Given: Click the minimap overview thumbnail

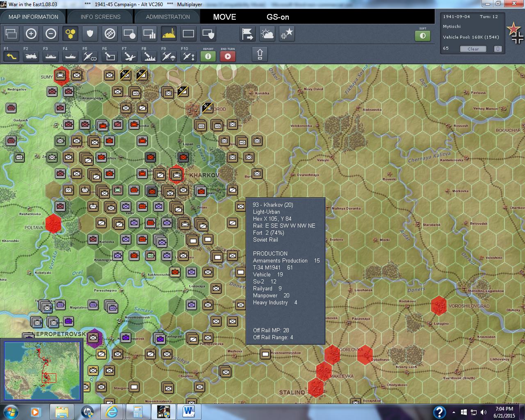Looking at the screenshot, I should [42, 371].
